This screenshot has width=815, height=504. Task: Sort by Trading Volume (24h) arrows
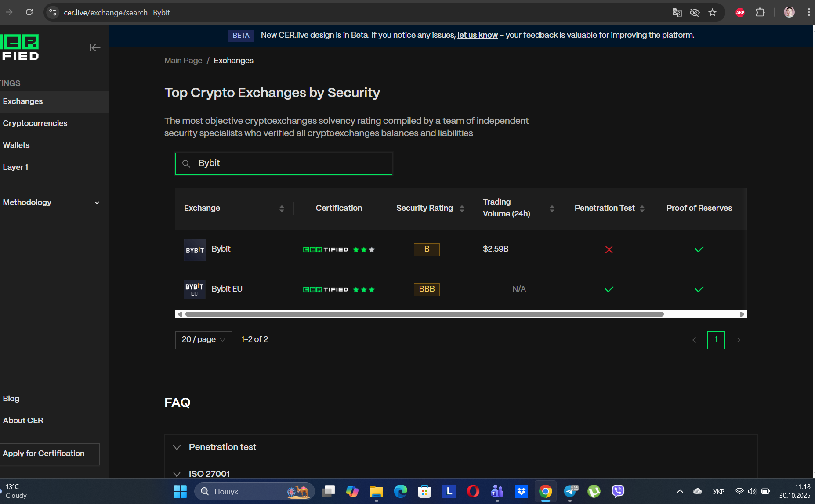(552, 209)
